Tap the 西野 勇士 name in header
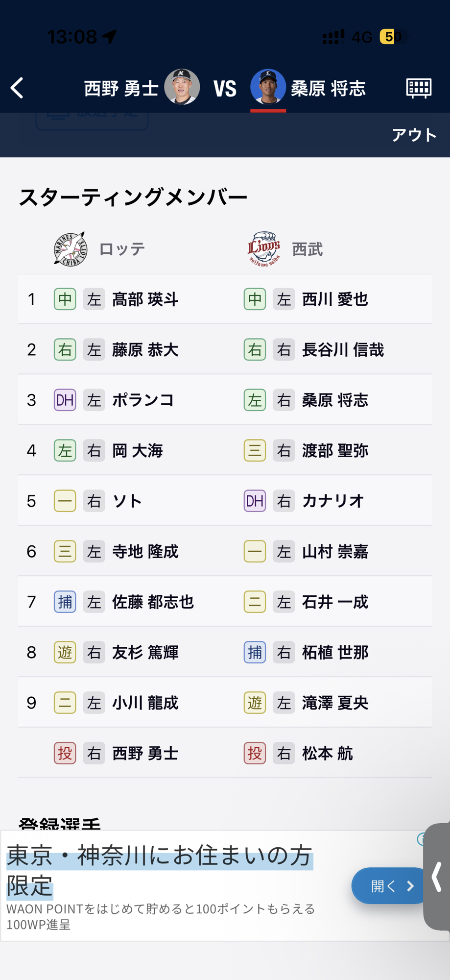Viewport: 450px width, 980px height. tap(121, 89)
